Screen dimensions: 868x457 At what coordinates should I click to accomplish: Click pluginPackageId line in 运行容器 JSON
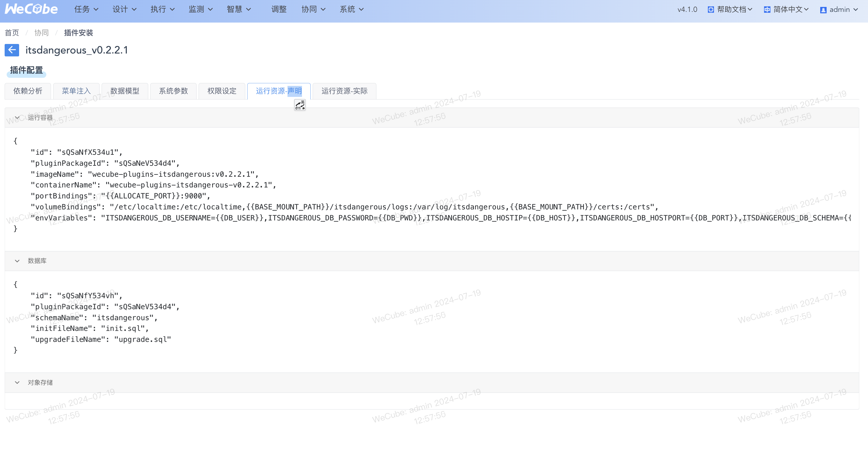click(x=105, y=163)
